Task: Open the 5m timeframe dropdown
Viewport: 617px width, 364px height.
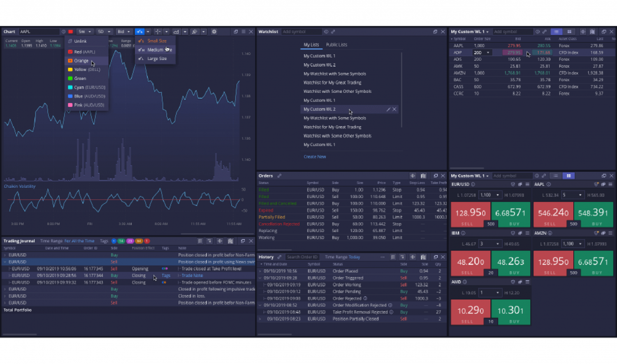Action: point(85,31)
